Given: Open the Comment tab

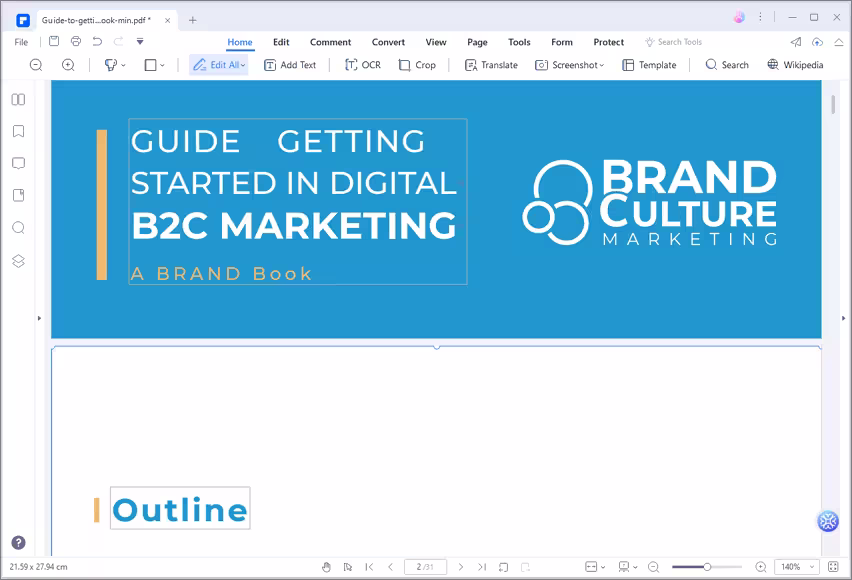Looking at the screenshot, I should point(330,42).
